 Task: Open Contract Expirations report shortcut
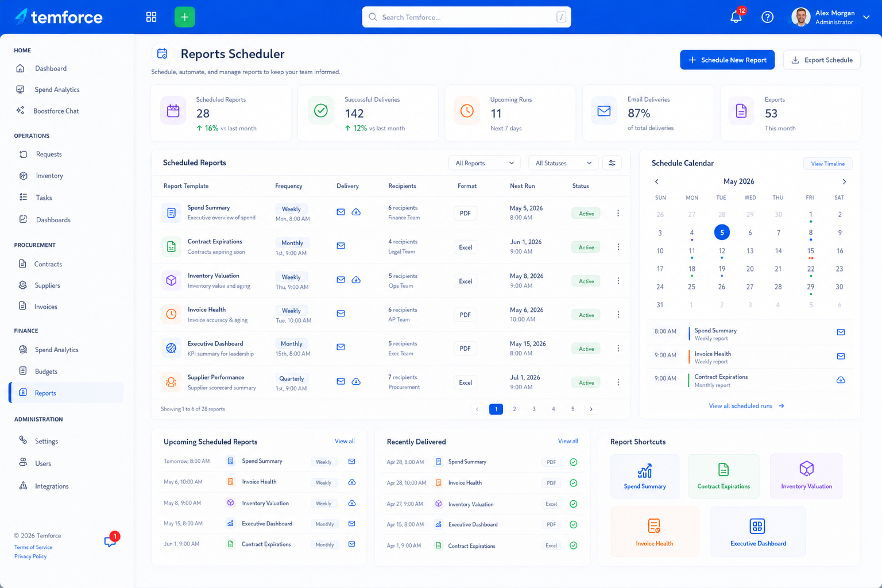click(724, 476)
